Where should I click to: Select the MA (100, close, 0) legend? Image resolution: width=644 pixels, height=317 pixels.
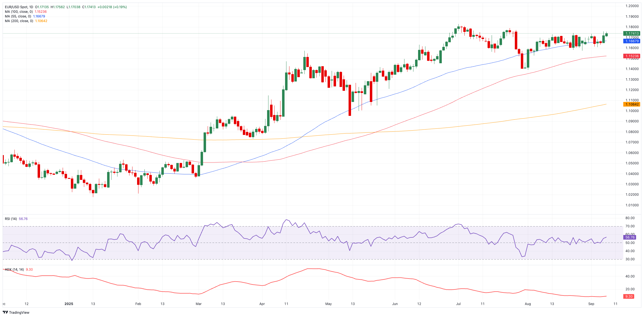19,12
